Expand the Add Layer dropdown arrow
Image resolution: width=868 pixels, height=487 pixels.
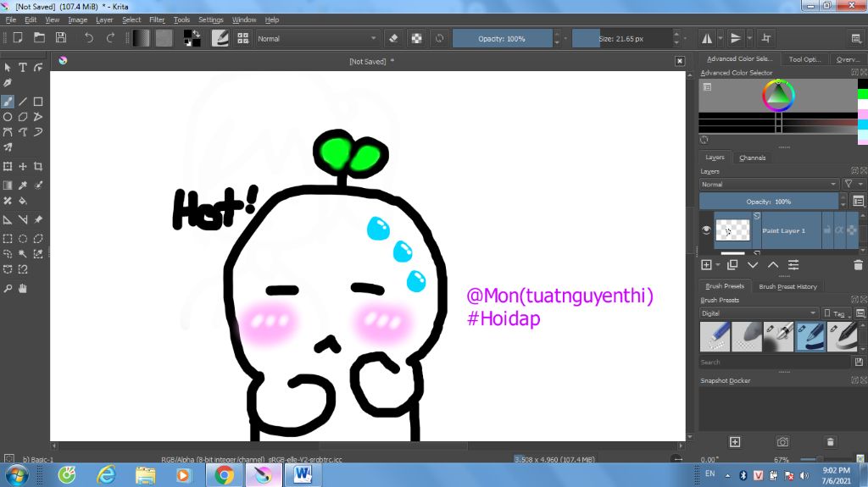pos(718,265)
